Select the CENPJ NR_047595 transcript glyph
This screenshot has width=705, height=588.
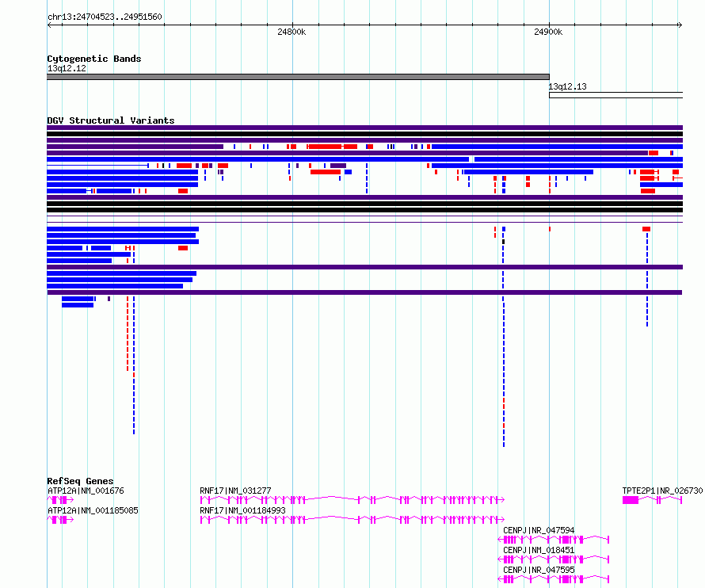coord(554,579)
